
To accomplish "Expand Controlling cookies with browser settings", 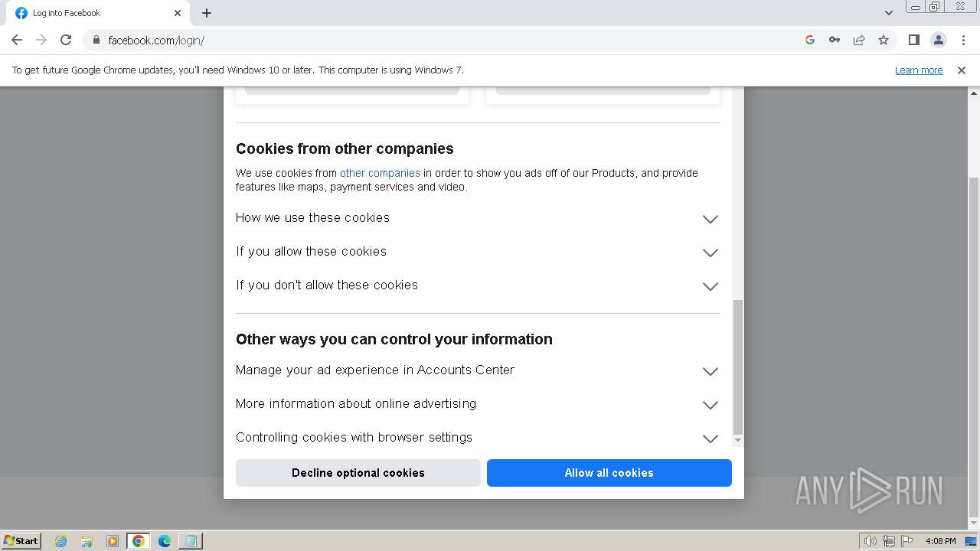I will pyautogui.click(x=710, y=439).
